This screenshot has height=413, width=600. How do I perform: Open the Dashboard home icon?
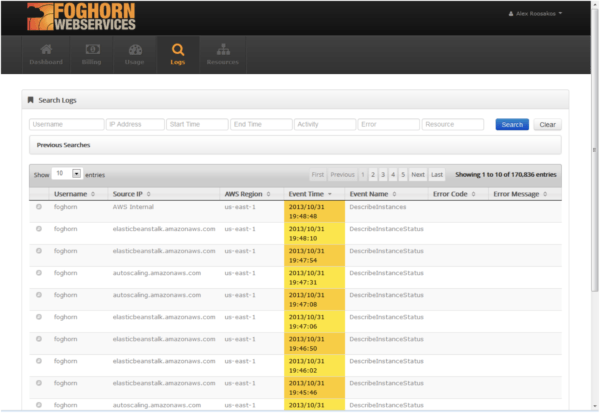(x=46, y=49)
